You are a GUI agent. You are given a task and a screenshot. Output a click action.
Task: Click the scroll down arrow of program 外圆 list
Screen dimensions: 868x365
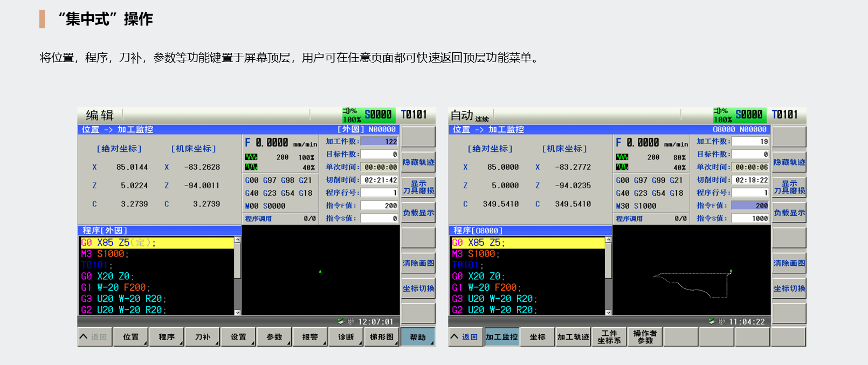(237, 312)
